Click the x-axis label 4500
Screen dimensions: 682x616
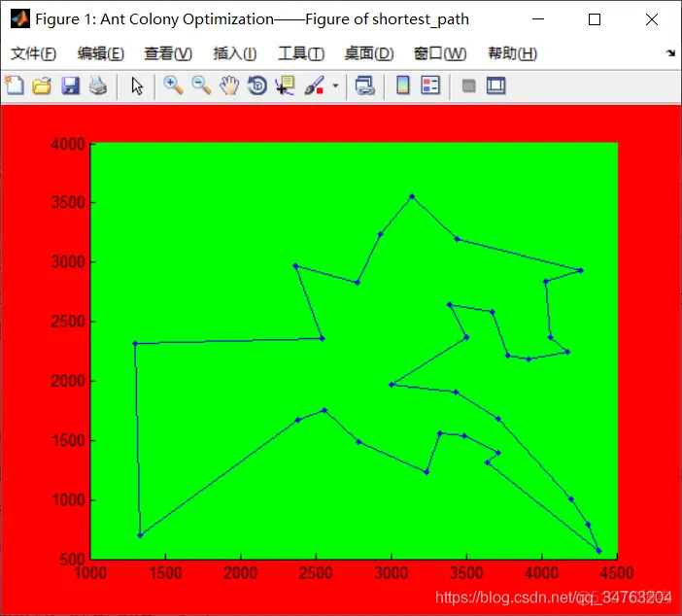(617, 572)
